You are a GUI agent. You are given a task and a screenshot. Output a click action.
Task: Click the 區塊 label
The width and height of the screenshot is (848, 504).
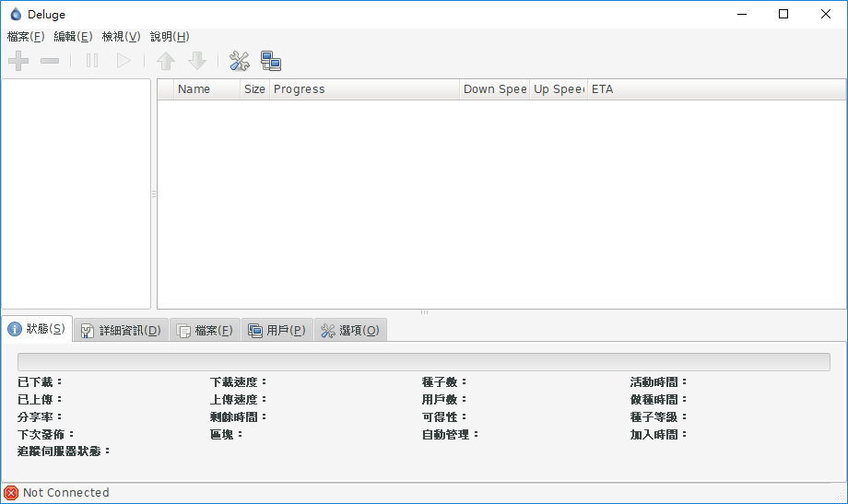pyautogui.click(x=227, y=434)
